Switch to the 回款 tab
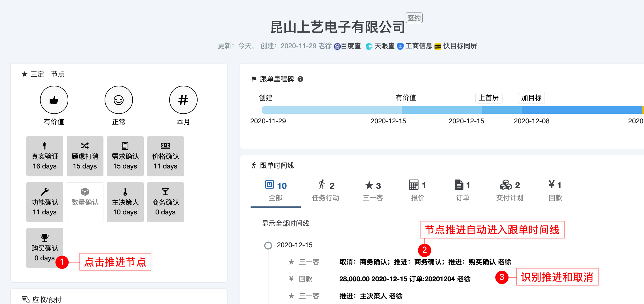This screenshot has height=304, width=644. 555,191
